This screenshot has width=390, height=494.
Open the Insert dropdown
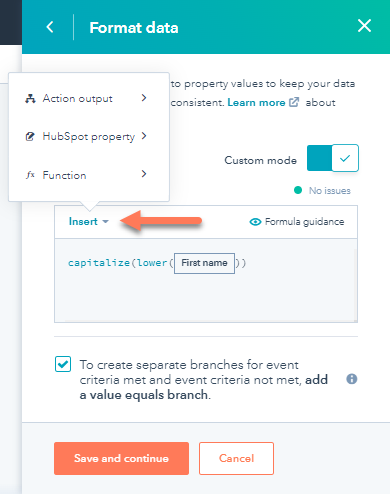click(89, 222)
